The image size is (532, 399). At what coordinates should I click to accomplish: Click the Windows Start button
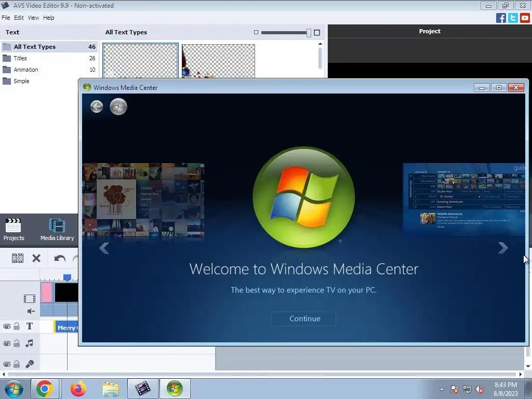coord(14,389)
